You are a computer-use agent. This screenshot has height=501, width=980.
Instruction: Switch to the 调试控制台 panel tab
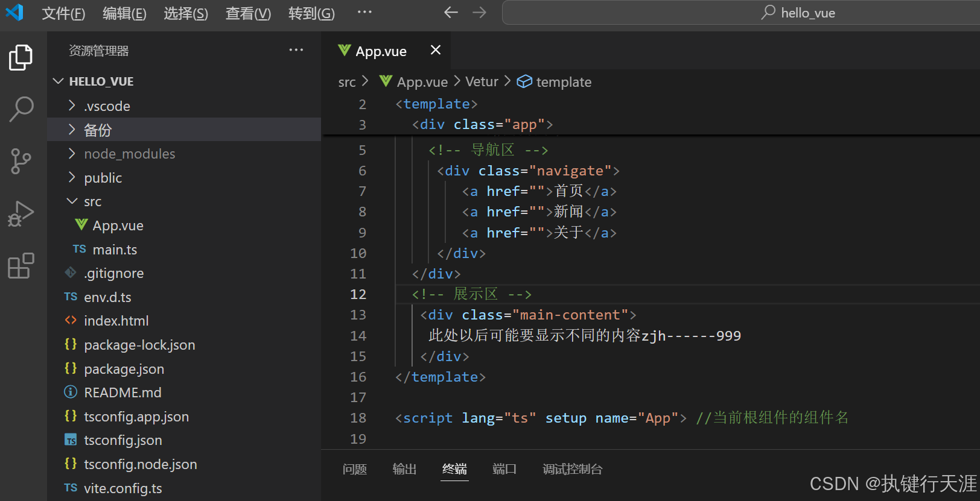pos(573,469)
